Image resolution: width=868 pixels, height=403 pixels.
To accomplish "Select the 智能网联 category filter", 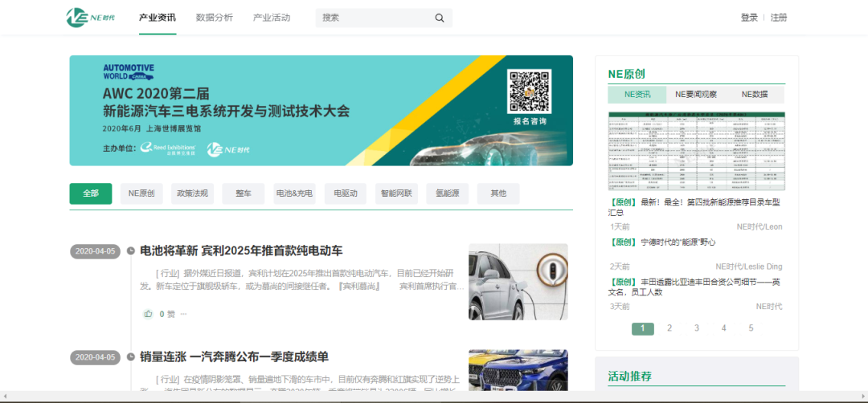I will (x=396, y=193).
